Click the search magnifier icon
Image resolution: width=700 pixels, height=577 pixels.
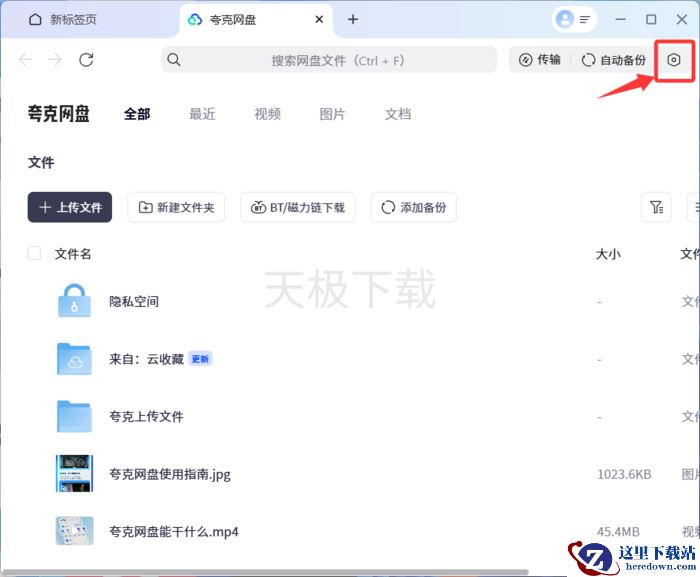[174, 59]
